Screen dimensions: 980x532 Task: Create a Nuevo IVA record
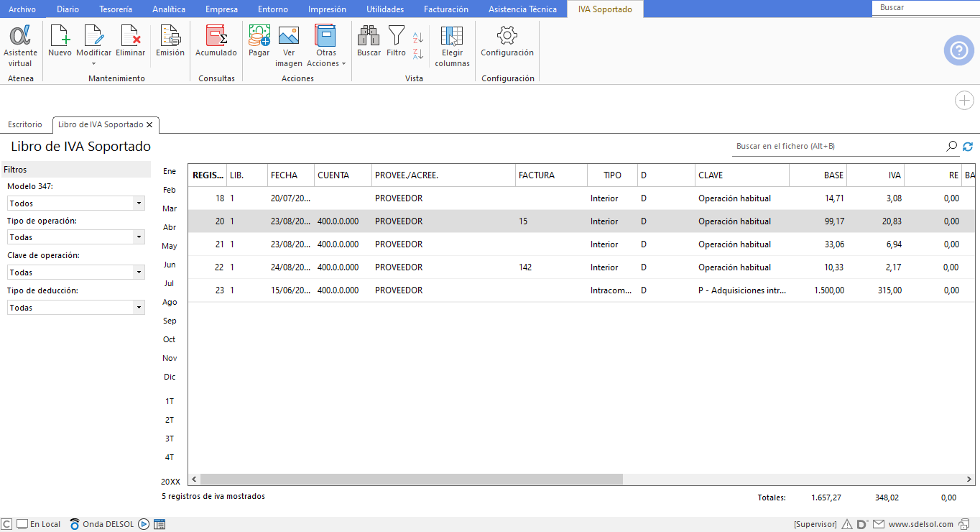(60, 42)
